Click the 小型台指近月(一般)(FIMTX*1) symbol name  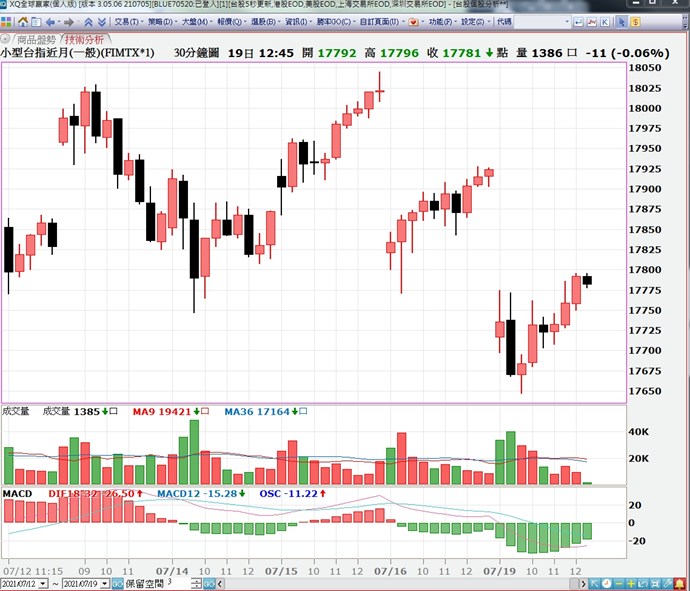(x=77, y=53)
